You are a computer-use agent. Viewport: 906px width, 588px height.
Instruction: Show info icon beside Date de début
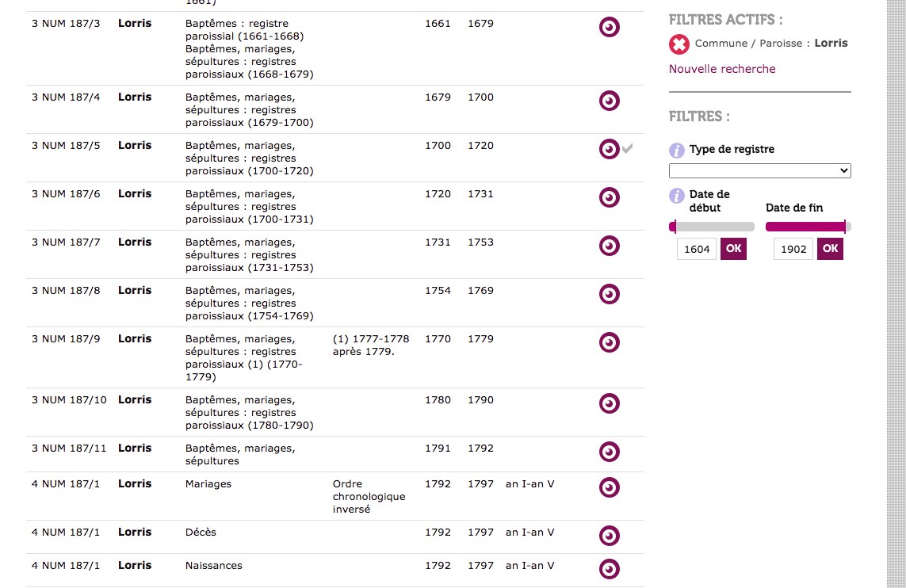click(x=677, y=196)
